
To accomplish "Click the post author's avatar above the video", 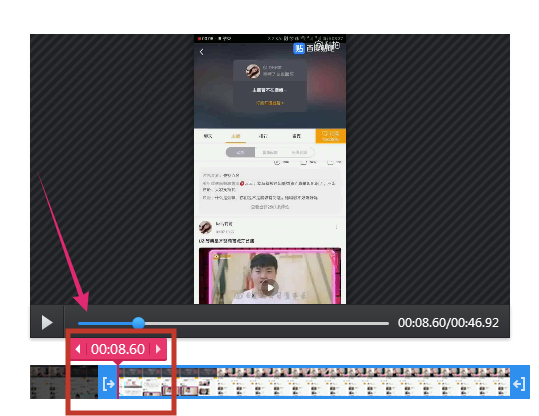I will (205, 227).
